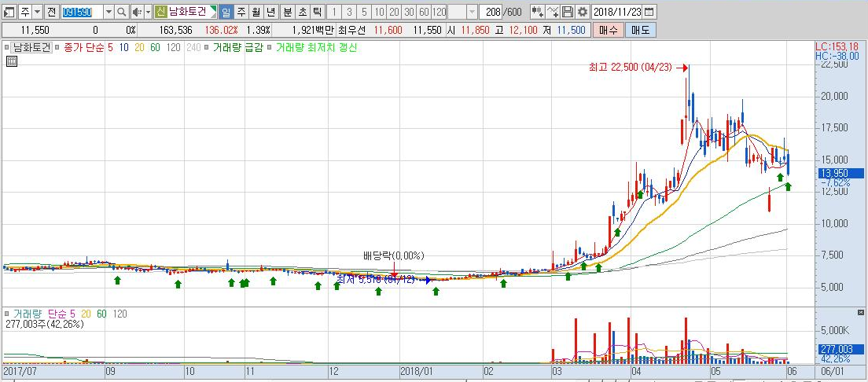Screen dimensions: 868x382
Task: Select 틱 tick period toggle
Action: (x=317, y=12)
